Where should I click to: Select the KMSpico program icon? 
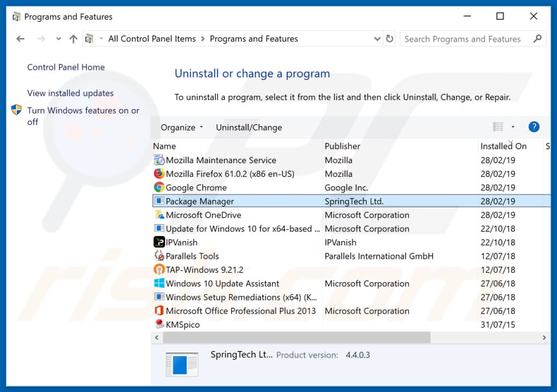pos(159,325)
